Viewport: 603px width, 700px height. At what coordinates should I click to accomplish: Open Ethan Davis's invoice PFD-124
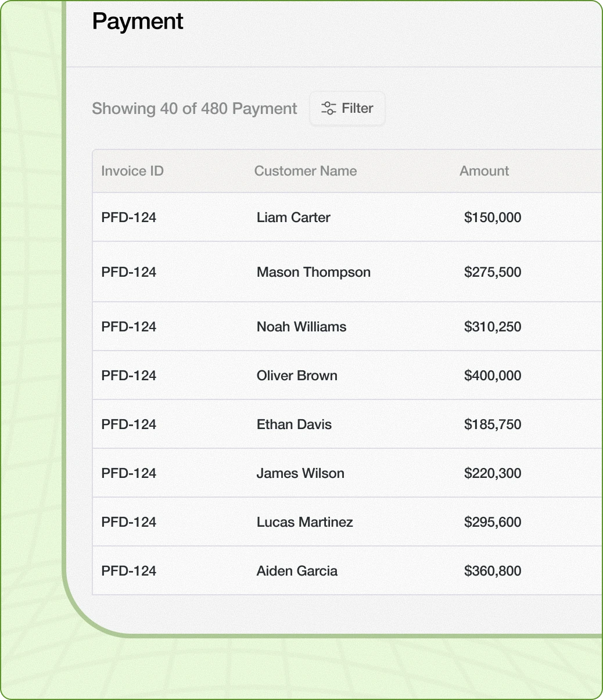point(128,424)
